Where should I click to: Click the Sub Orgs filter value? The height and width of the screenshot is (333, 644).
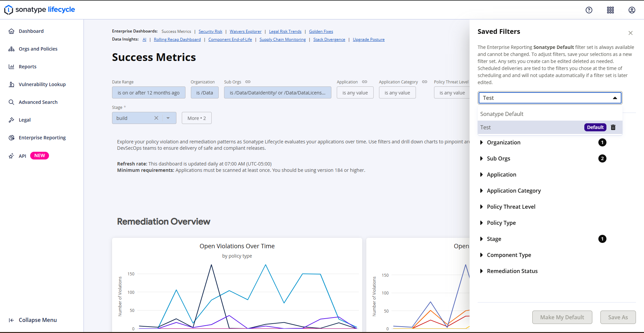click(278, 92)
